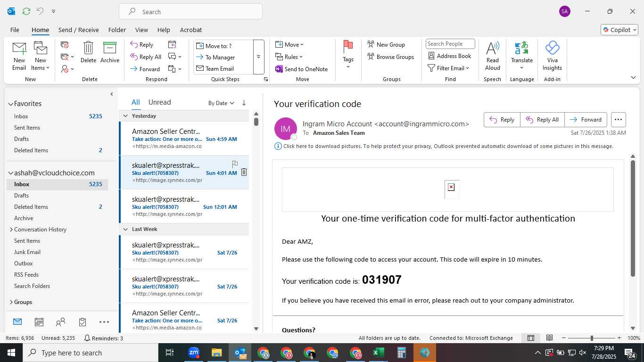Collapse the Yesterday group
The height and width of the screenshot is (362, 644).
[x=125, y=116]
